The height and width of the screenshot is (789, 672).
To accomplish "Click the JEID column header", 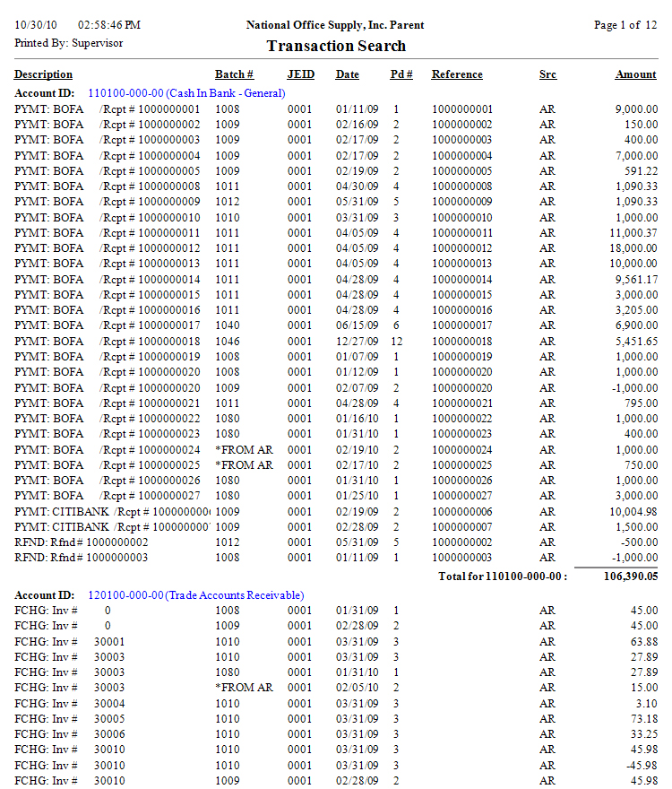I will [x=300, y=74].
